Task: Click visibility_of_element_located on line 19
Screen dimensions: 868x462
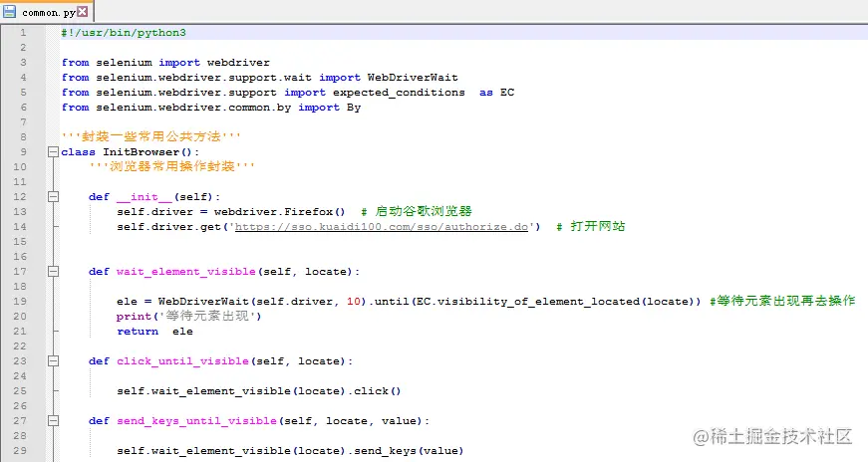Action: (538, 301)
